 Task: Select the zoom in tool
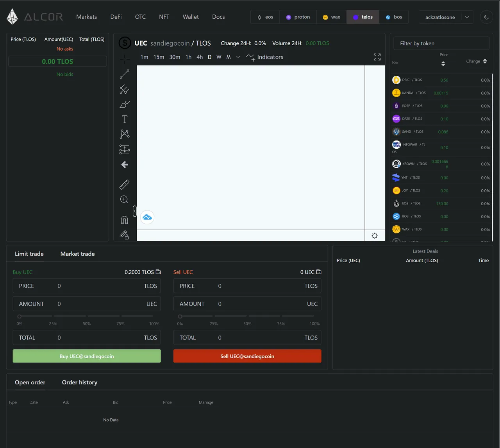tap(125, 199)
